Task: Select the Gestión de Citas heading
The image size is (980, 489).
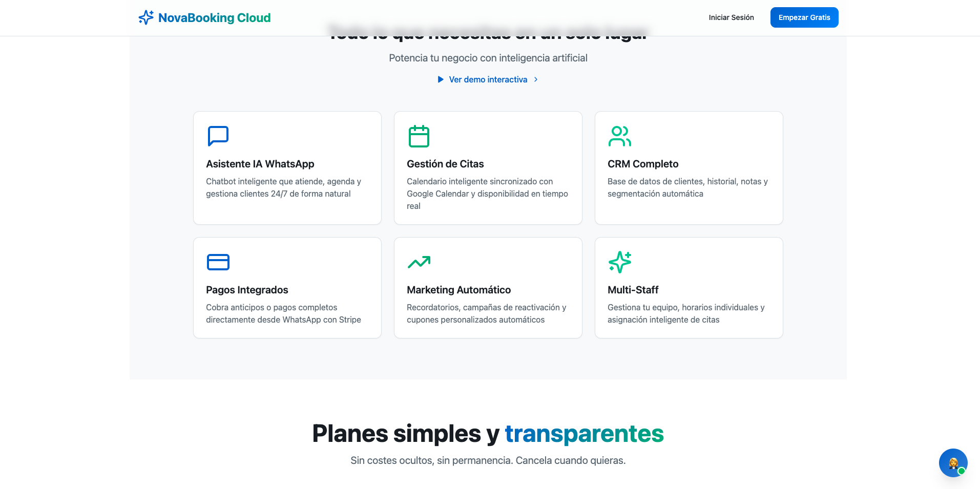Action: click(x=445, y=164)
